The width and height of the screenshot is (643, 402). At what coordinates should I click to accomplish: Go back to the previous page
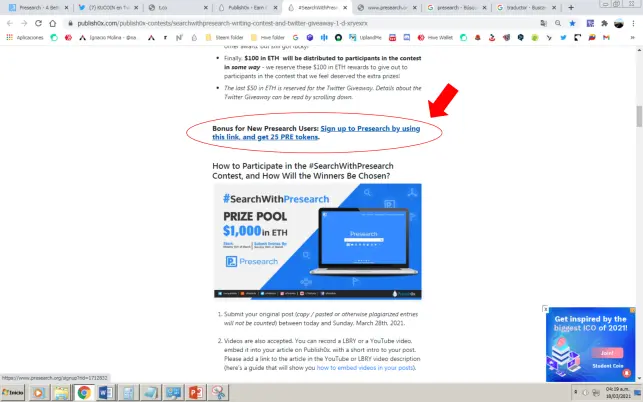coord(10,23)
